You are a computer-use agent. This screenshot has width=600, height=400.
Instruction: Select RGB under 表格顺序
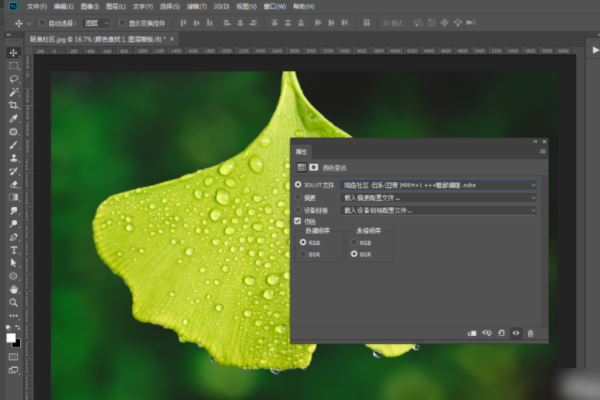click(354, 242)
